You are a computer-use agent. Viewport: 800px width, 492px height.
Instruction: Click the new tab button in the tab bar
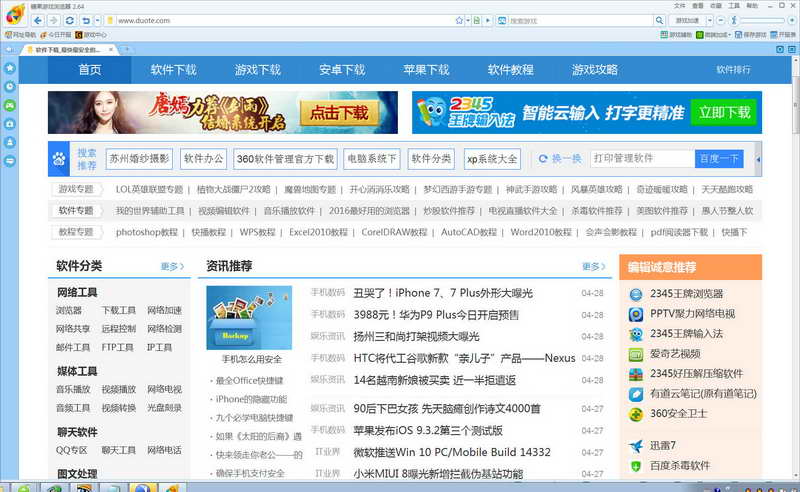point(127,50)
